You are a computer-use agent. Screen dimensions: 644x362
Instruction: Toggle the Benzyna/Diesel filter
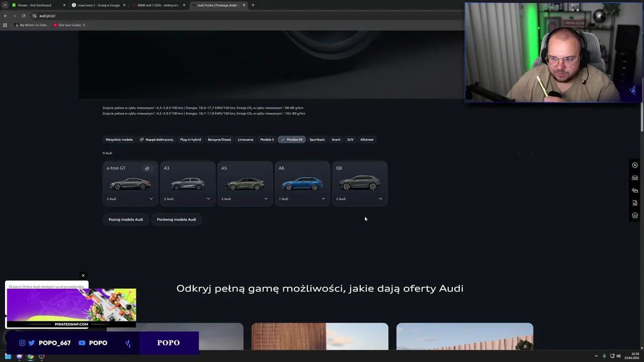219,139
